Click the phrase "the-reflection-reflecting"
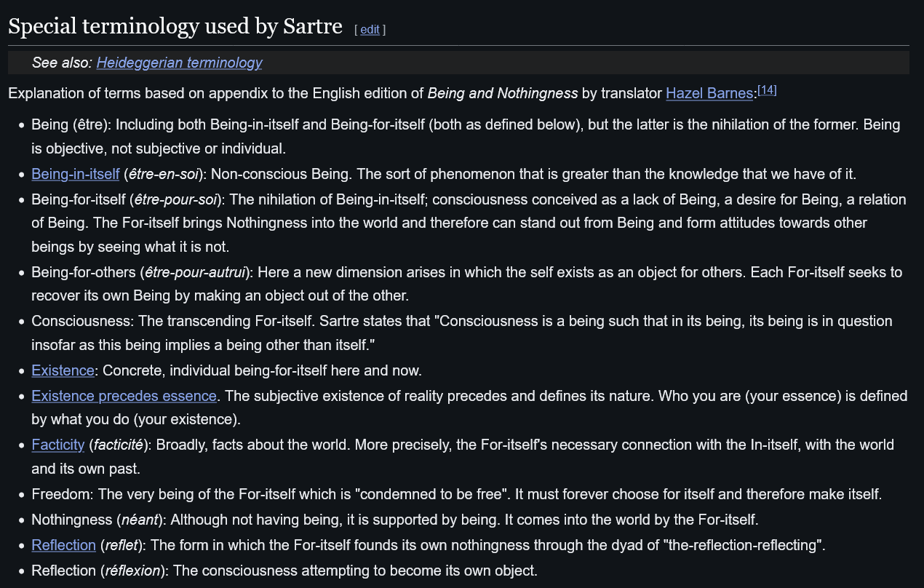Screen dimensions: 924x588 click(x=743, y=545)
